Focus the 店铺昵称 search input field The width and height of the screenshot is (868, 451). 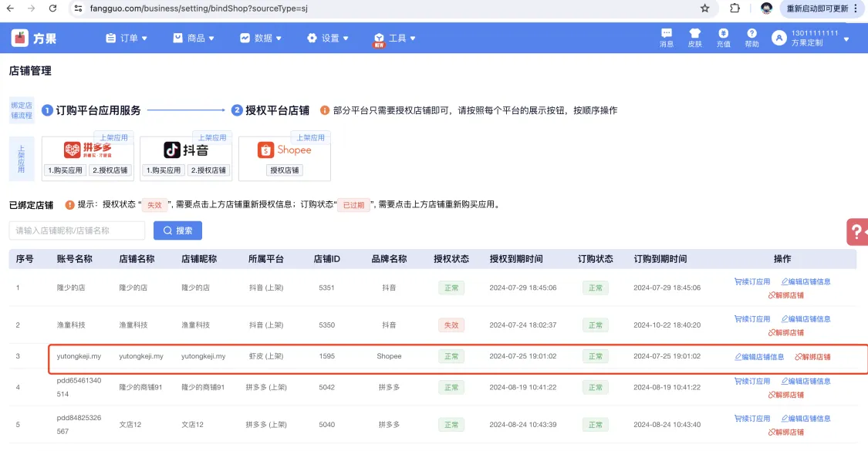(x=77, y=231)
